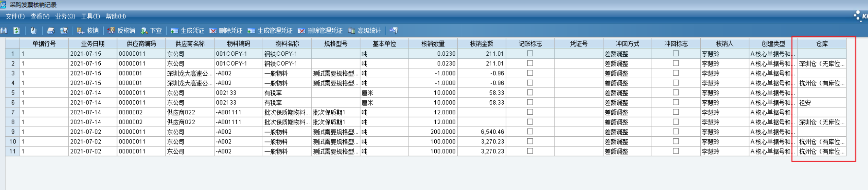Open the 文件 menu
This screenshot has height=190, width=868.
pos(15,16)
